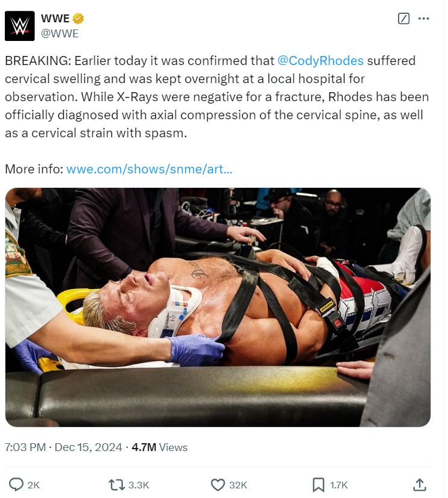The image size is (448, 498).
Task: Open the stretcher photo in the post
Action: pos(218,307)
